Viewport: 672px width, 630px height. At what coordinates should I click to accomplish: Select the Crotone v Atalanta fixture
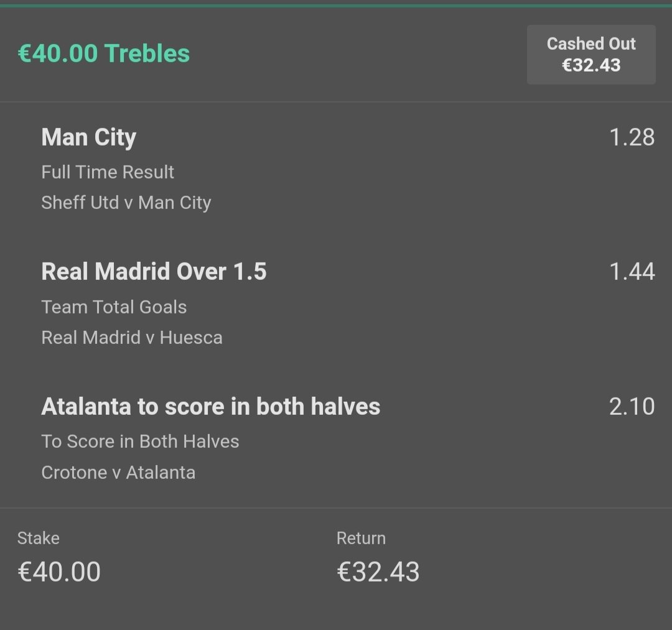(118, 473)
